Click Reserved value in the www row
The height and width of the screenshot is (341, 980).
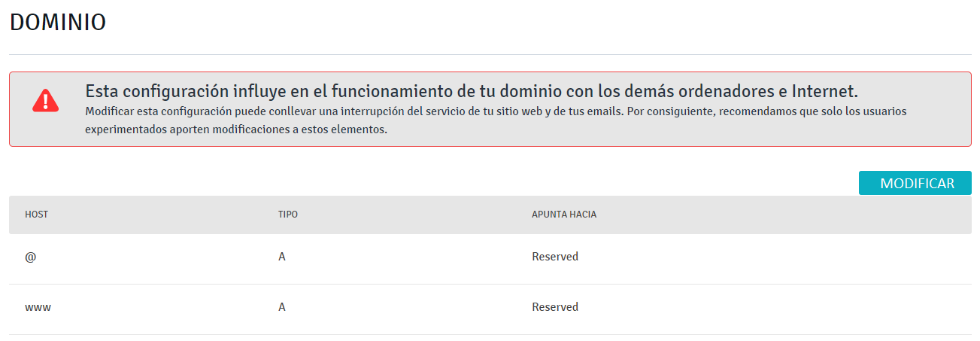pos(555,307)
